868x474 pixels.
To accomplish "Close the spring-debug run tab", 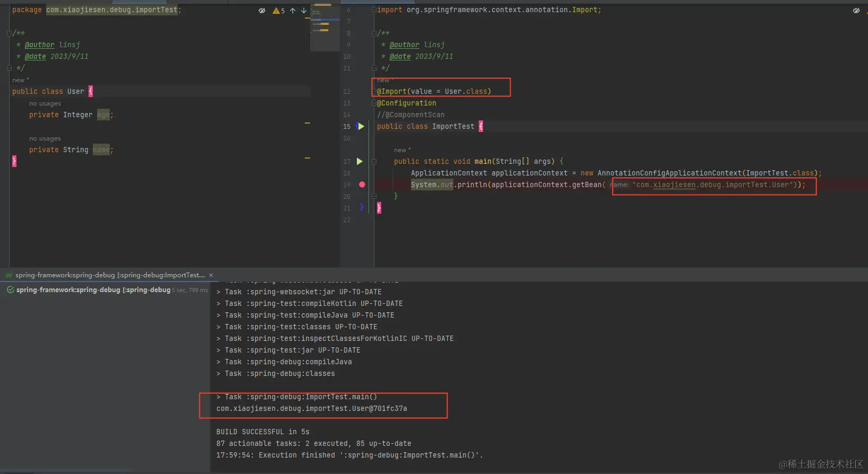I will tap(211, 275).
